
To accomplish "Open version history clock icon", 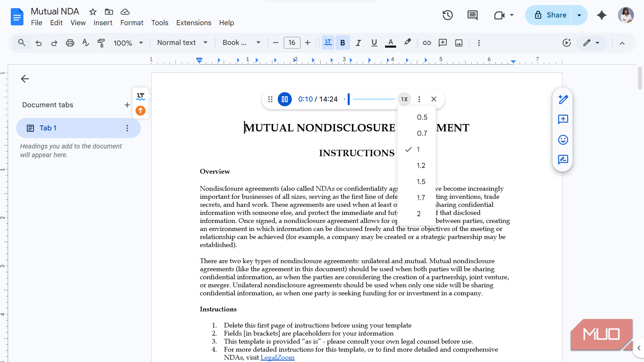I will [447, 15].
